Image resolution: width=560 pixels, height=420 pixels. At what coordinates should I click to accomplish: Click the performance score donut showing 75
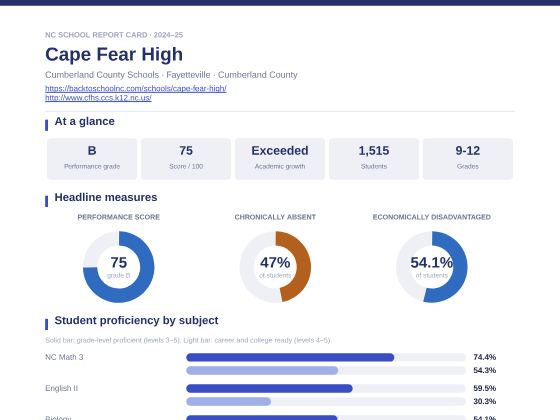click(119, 267)
